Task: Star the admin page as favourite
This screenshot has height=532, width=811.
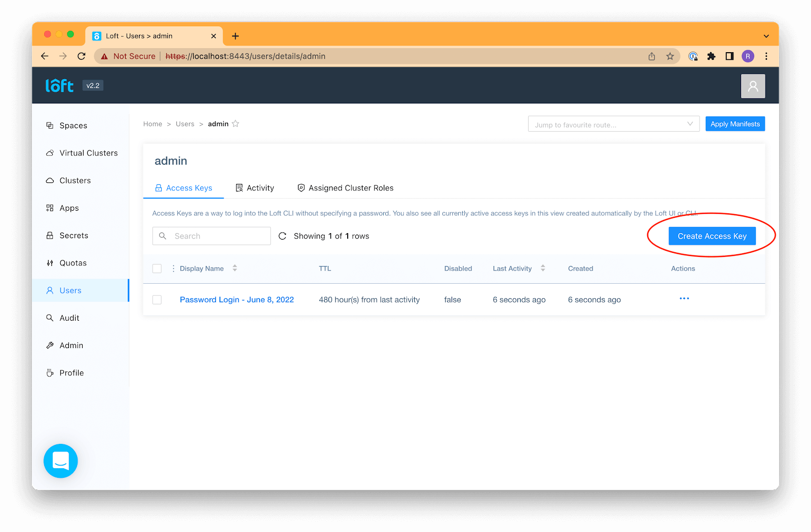Action: tap(235, 123)
